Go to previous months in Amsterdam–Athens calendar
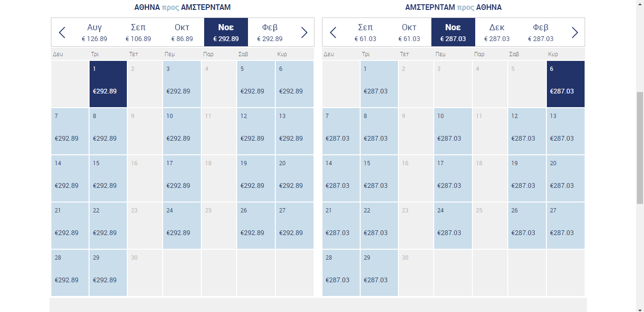Image resolution: width=644 pixels, height=312 pixels. (333, 33)
